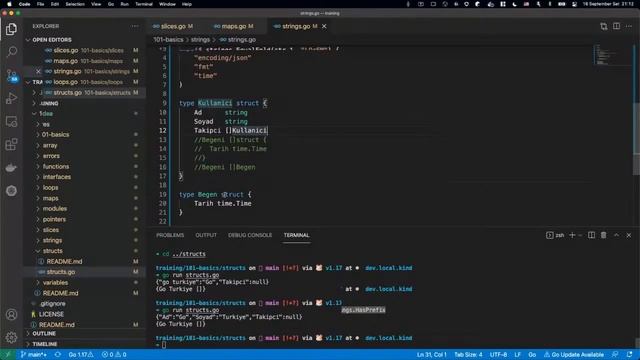Open the Source Control view

[x=11, y=75]
